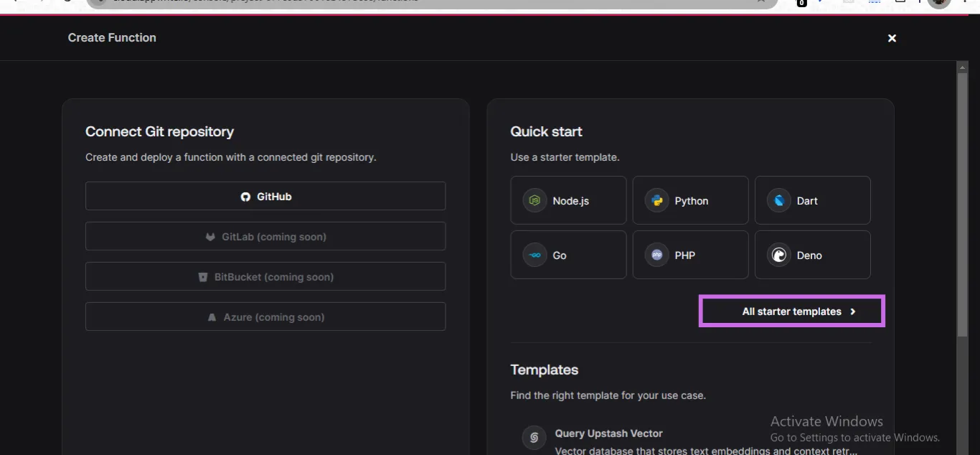This screenshot has height=455, width=980.
Task: Click the Upstash Vector template icon
Action: 534,437
